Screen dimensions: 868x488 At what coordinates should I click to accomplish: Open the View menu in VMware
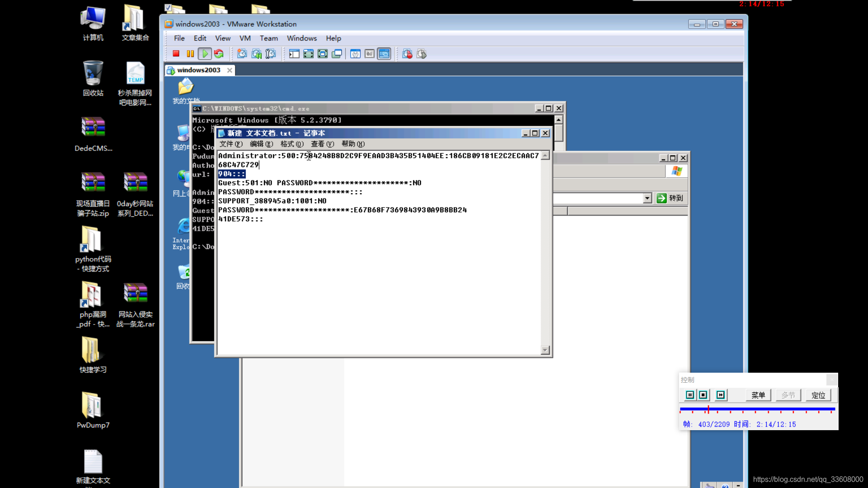point(223,38)
